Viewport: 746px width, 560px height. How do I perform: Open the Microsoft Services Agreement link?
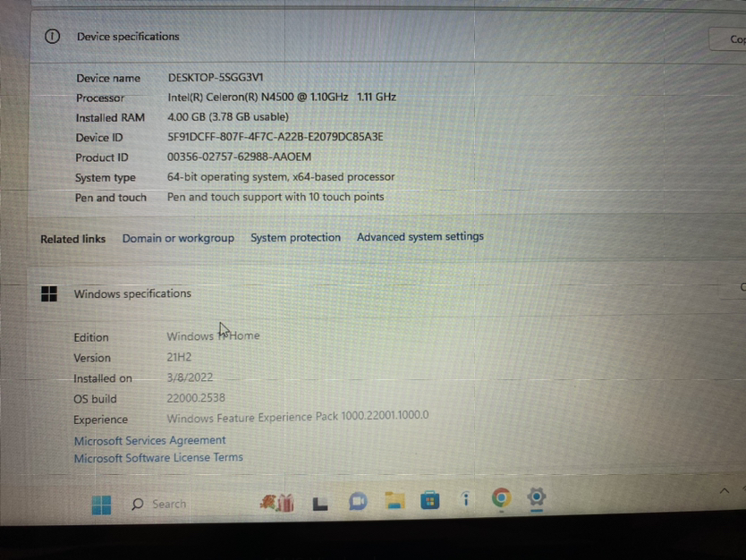[x=150, y=441]
